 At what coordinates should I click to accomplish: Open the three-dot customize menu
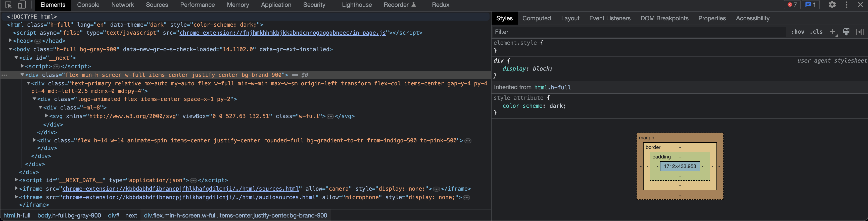(846, 5)
